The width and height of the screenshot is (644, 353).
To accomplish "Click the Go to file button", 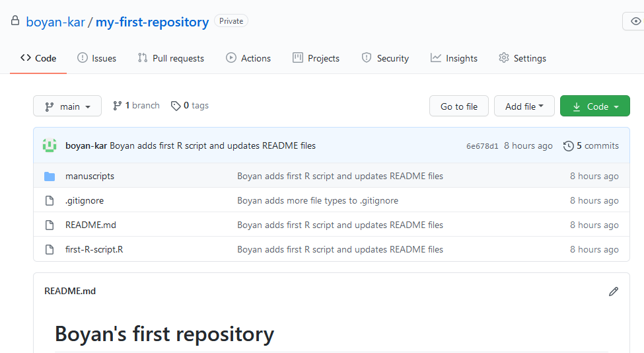I will coord(459,106).
